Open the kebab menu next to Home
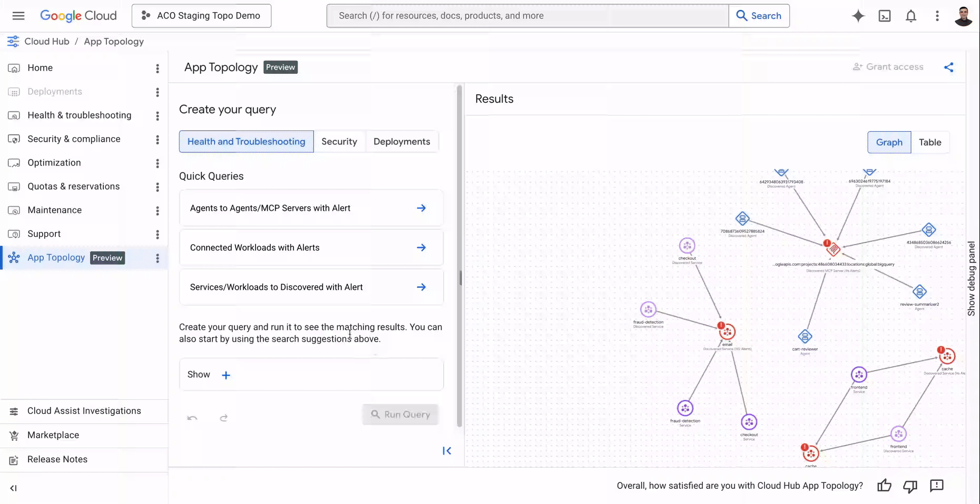 (x=157, y=69)
